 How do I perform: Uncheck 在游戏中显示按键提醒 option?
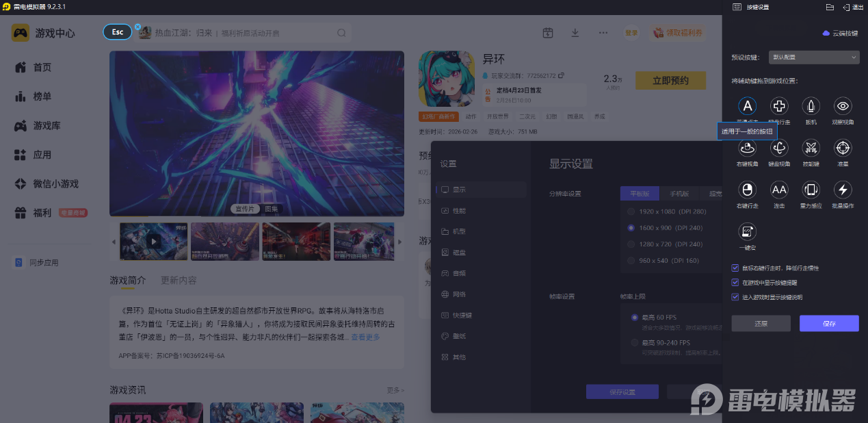[735, 283]
